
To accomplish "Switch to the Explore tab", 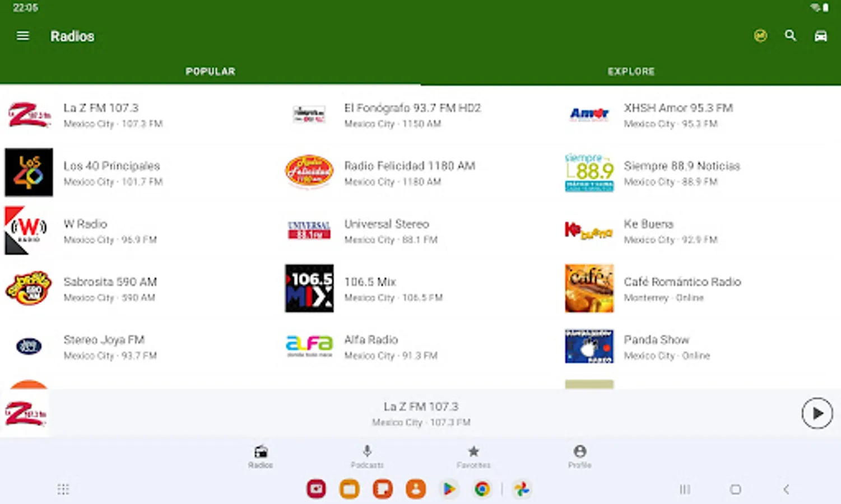I will click(x=631, y=72).
